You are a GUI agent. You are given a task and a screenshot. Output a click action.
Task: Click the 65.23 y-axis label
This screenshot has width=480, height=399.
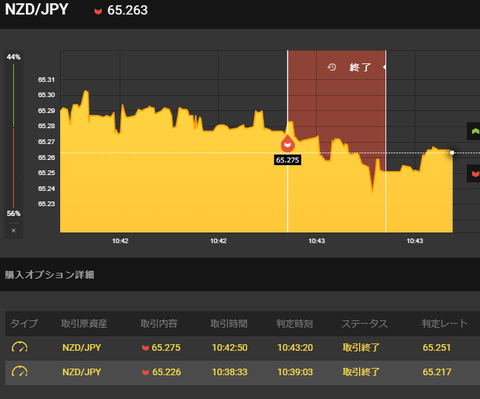click(46, 204)
